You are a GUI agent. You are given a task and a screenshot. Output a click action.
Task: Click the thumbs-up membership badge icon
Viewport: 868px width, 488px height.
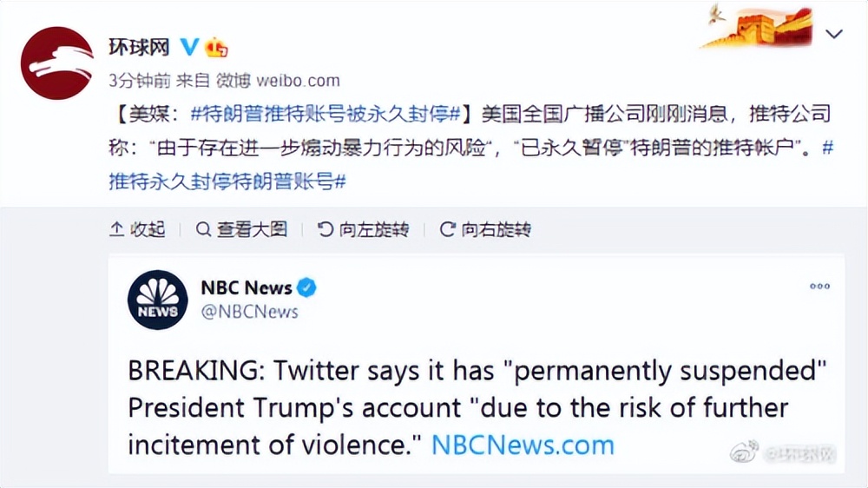[215, 47]
